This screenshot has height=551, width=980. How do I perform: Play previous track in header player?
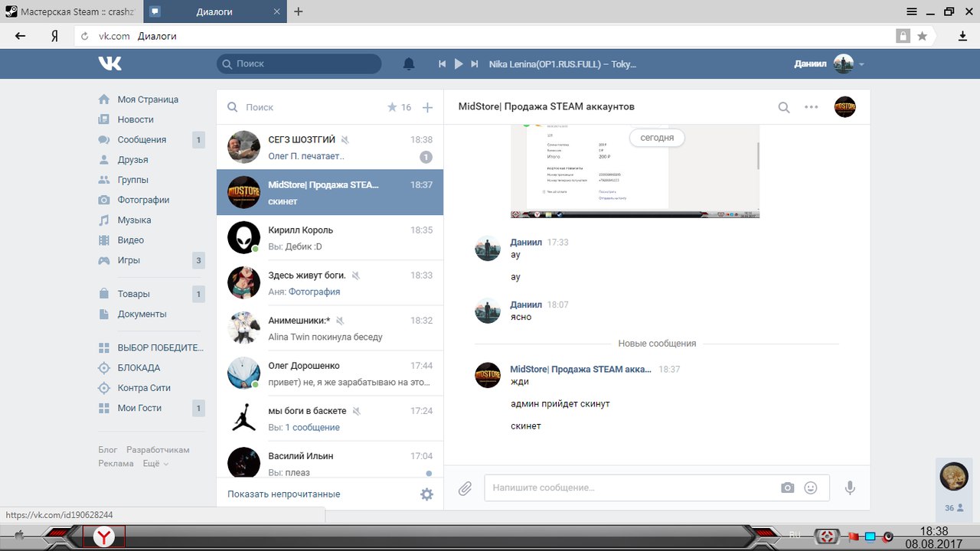coord(442,64)
